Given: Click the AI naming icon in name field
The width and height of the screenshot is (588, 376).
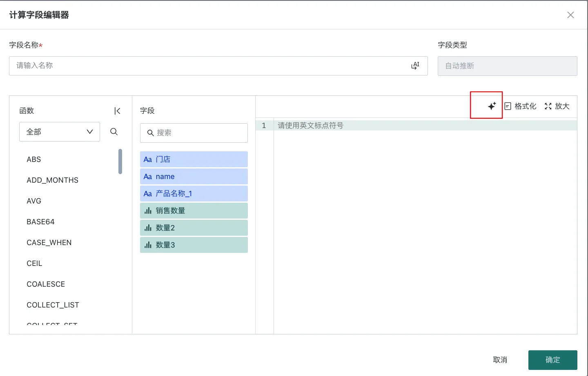Looking at the screenshot, I should point(415,66).
